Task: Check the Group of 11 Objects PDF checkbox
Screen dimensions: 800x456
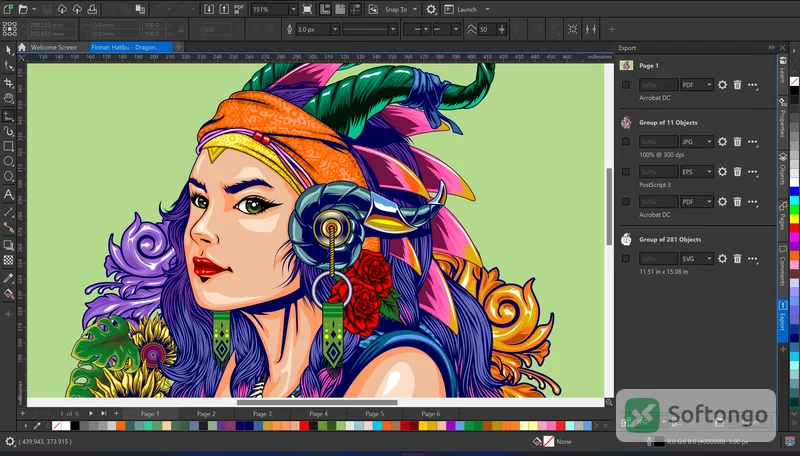Action: click(x=626, y=201)
